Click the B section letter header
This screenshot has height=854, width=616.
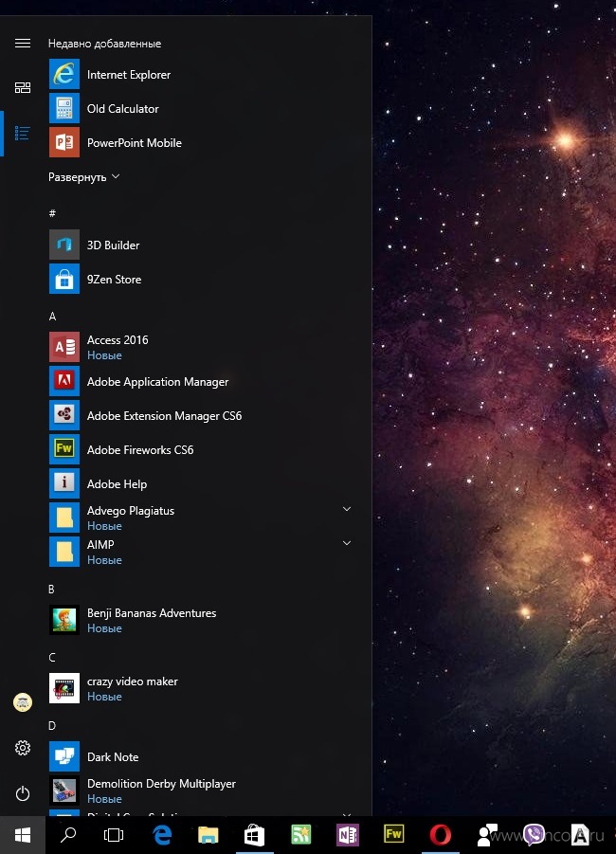[52, 589]
